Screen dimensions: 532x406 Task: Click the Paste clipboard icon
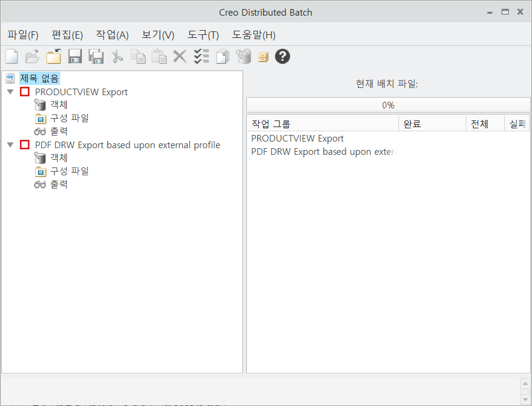159,57
